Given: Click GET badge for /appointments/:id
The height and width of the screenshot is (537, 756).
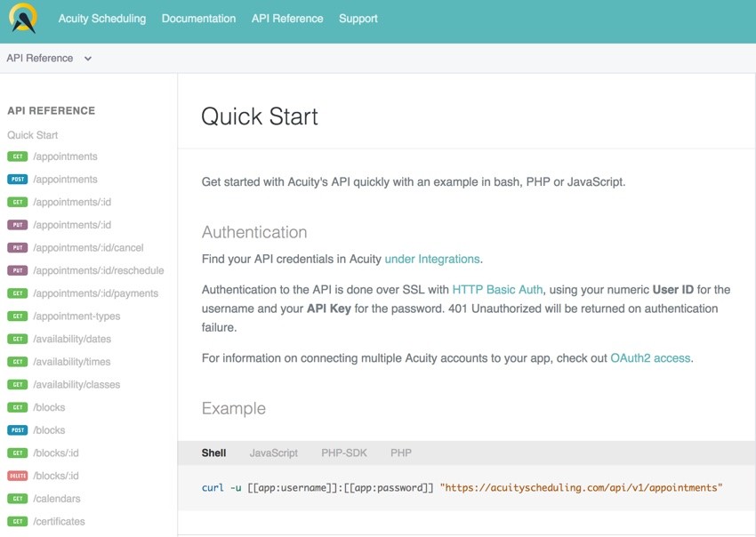Looking at the screenshot, I should pos(18,202).
